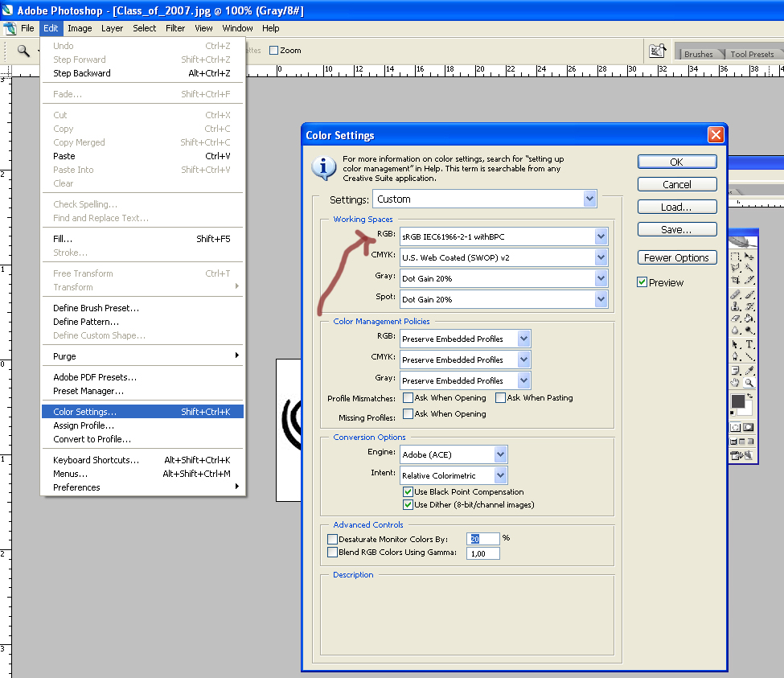Open the Settings dropdown showing Custom
This screenshot has height=678, width=784.
[x=485, y=199]
